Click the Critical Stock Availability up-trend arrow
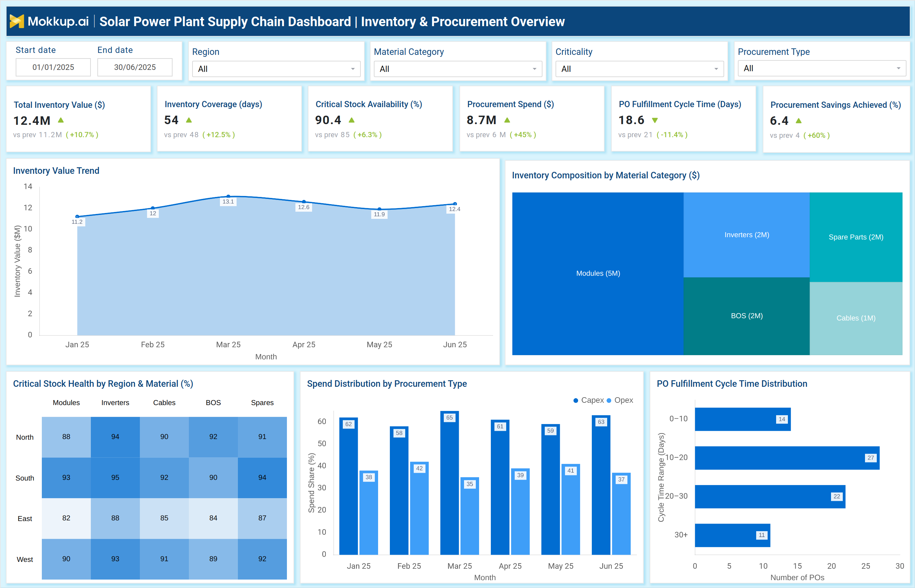 coord(352,120)
